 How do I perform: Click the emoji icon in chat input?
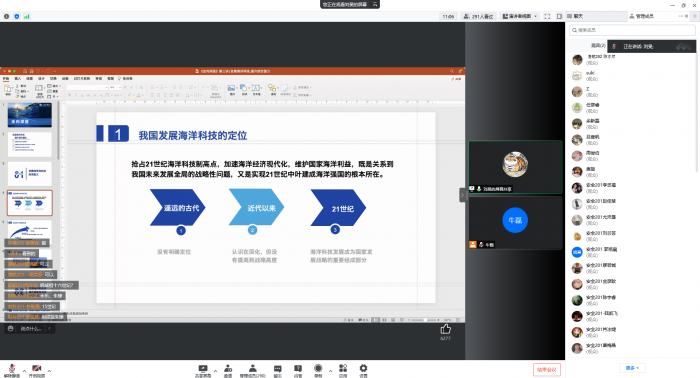point(10,328)
